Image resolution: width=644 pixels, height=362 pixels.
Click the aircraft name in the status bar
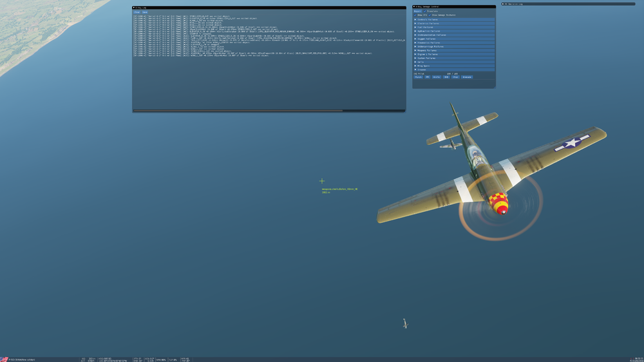[22, 360]
